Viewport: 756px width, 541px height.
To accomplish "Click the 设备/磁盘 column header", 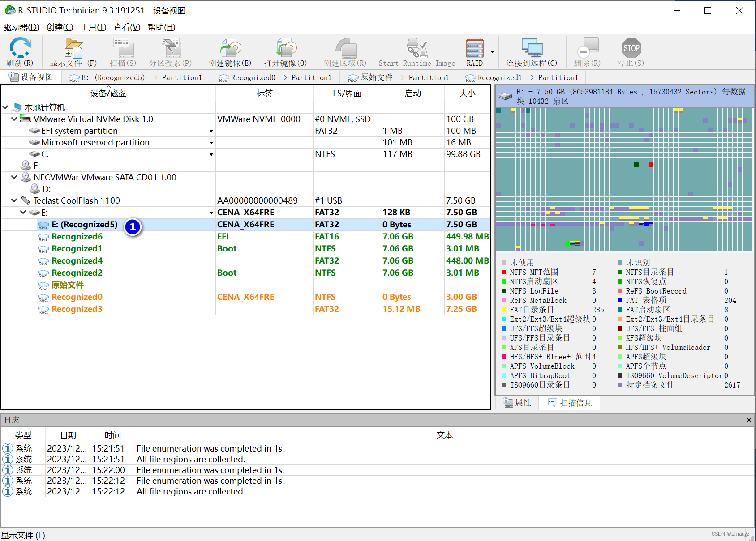I will click(108, 93).
